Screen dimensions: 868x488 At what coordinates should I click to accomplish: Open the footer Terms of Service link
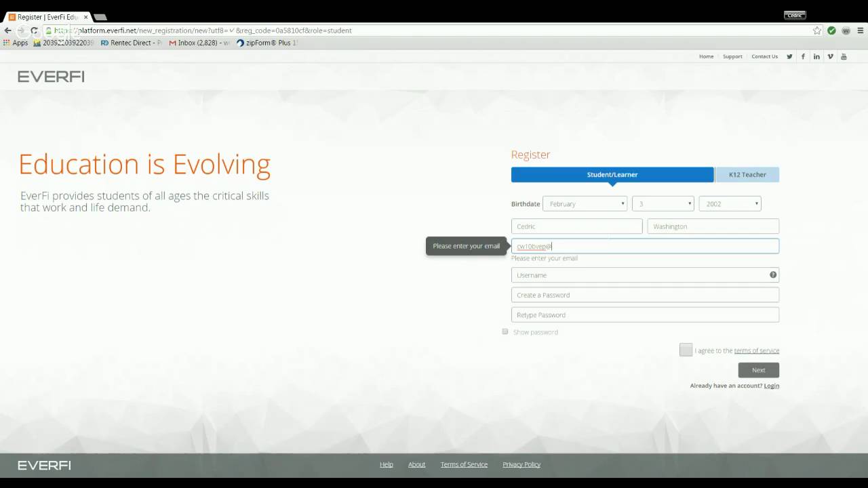tap(464, 464)
